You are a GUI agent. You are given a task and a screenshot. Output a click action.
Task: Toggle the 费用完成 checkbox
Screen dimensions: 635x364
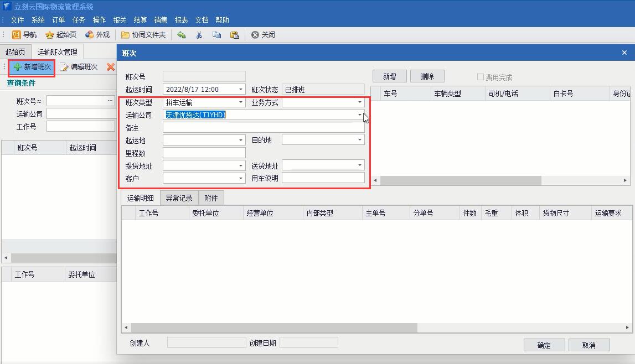(x=481, y=77)
